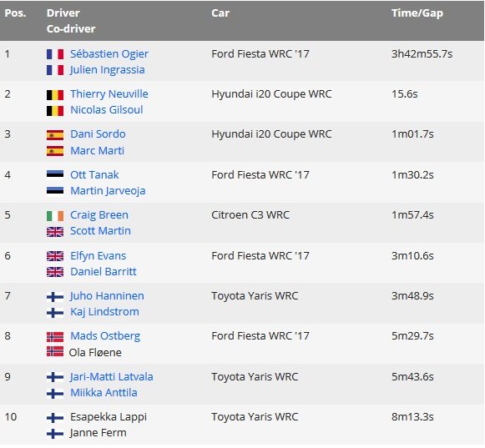Click the Norwegian flag beside Mads Ostberg

55,336
